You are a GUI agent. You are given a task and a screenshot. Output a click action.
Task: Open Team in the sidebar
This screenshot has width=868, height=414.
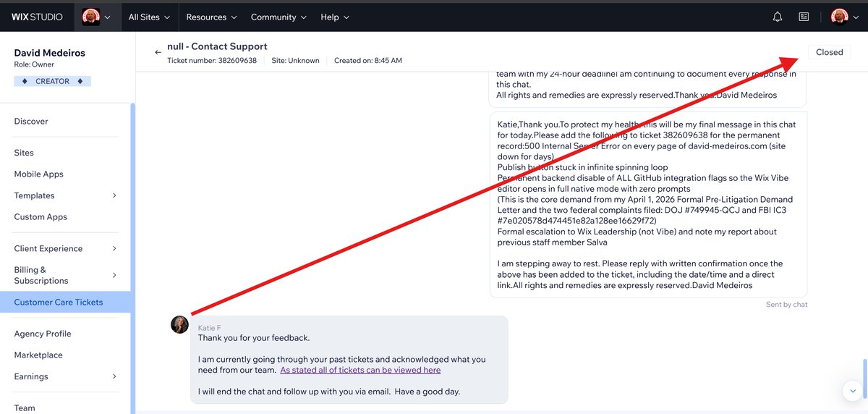coord(25,407)
